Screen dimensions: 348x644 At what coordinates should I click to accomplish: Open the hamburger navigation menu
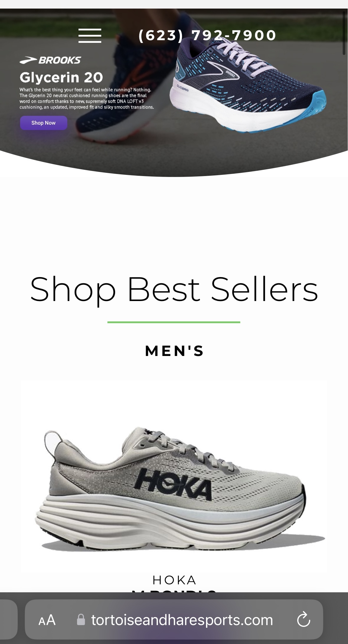point(90,35)
